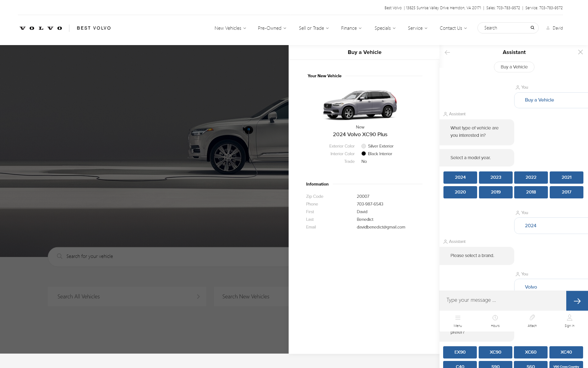Go back with the Assistant arrow icon
588x368 pixels.
pos(447,52)
